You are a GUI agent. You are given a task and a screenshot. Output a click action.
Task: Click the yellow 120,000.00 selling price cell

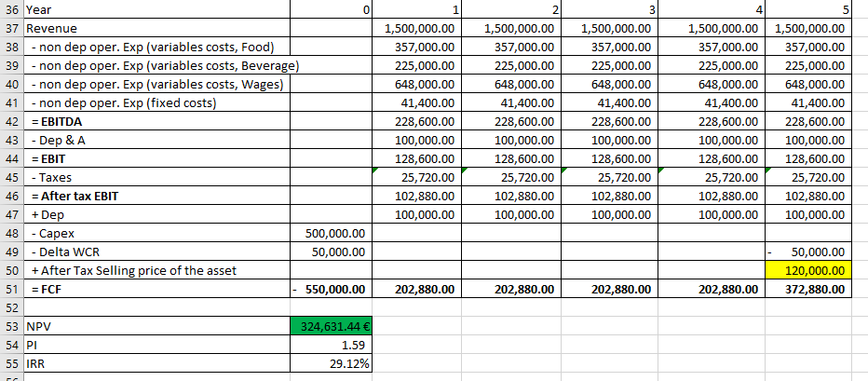point(808,270)
